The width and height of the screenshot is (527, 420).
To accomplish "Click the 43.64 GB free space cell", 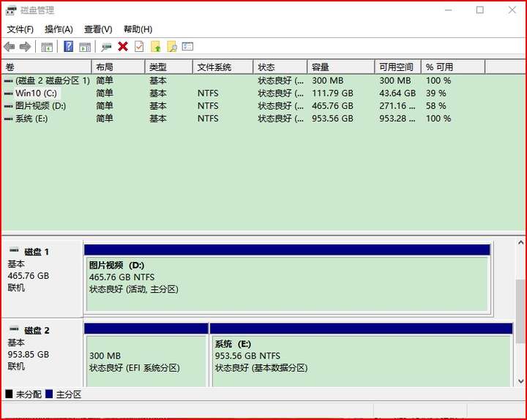I will point(397,94).
